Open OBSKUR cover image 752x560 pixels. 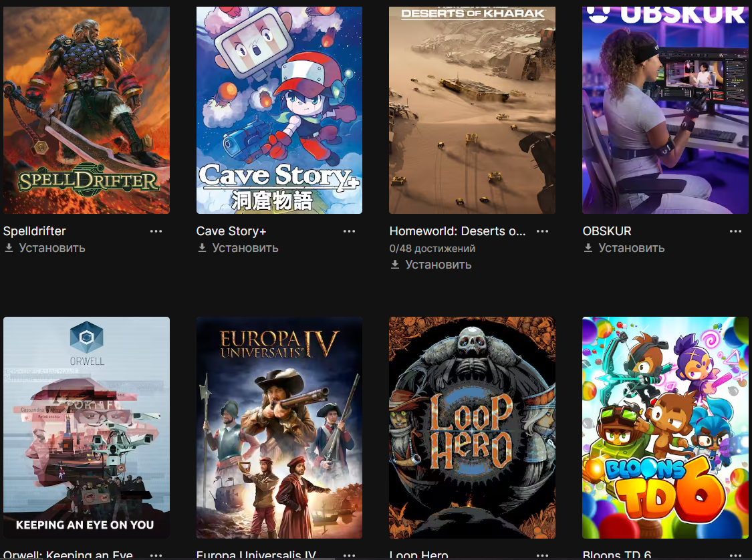(665, 110)
